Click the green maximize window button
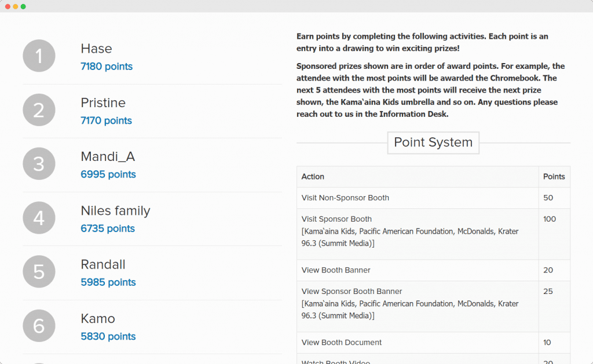The height and width of the screenshot is (364, 593). (x=23, y=6)
